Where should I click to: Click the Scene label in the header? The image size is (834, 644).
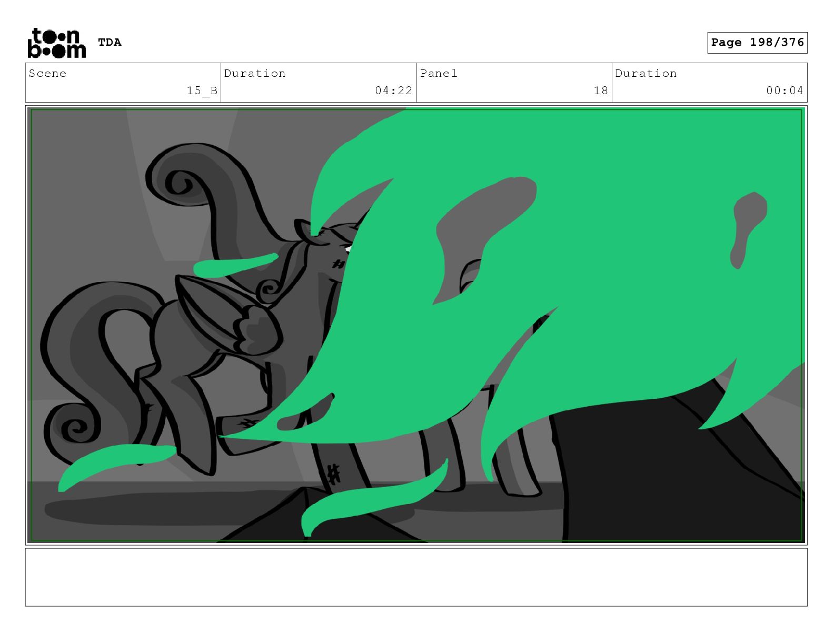point(47,73)
